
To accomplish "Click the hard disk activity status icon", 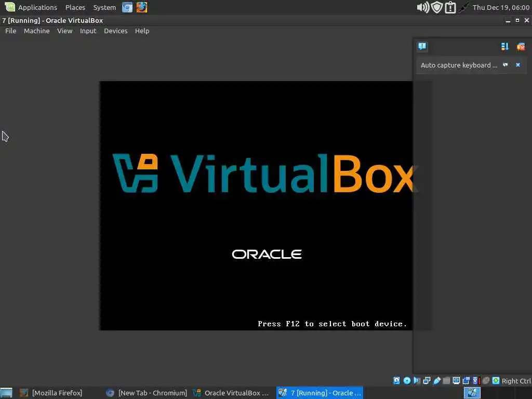I will point(396,380).
